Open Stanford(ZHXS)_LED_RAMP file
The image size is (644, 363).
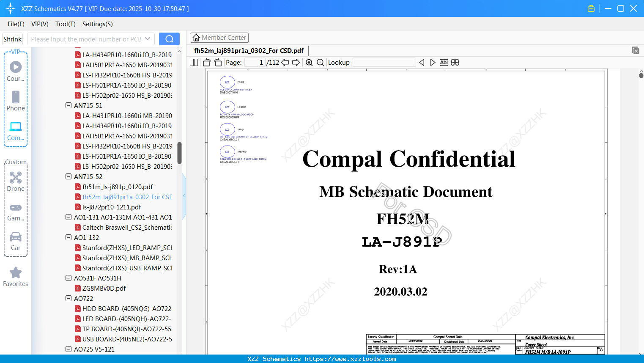point(123,247)
